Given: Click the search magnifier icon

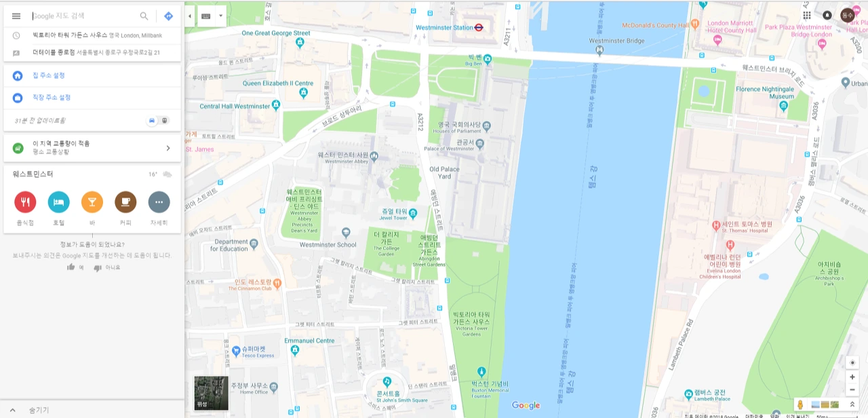Looking at the screenshot, I should 144,16.
